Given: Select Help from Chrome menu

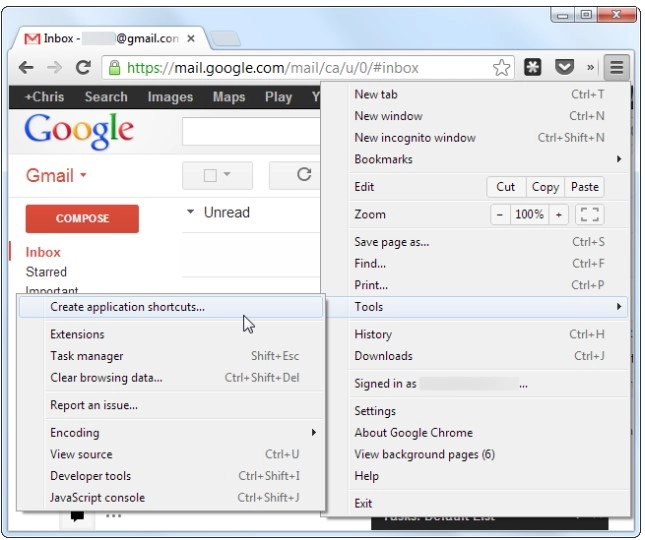Looking at the screenshot, I should (x=488, y=476).
